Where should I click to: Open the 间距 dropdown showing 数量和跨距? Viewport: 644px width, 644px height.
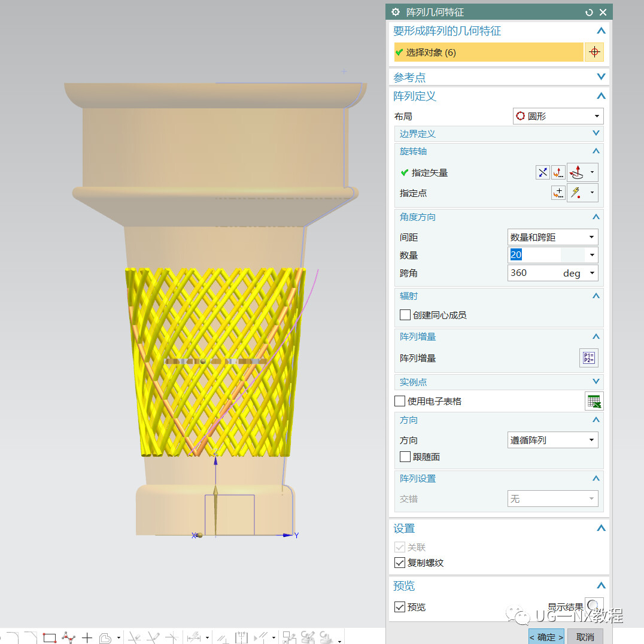553,237
